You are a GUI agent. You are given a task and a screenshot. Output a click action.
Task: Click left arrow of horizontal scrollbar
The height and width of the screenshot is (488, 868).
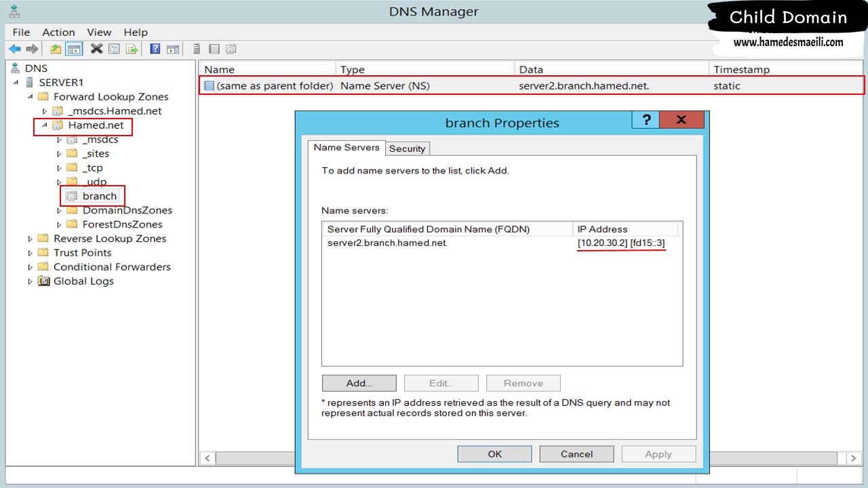(x=207, y=459)
